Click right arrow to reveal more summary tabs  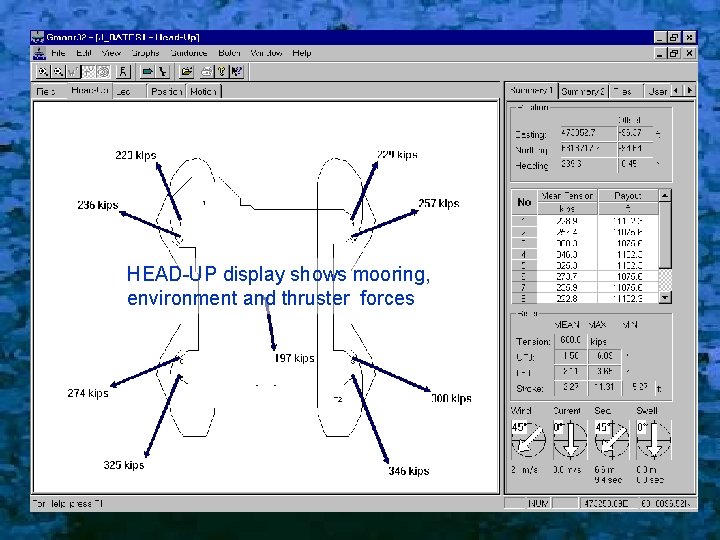[689, 90]
